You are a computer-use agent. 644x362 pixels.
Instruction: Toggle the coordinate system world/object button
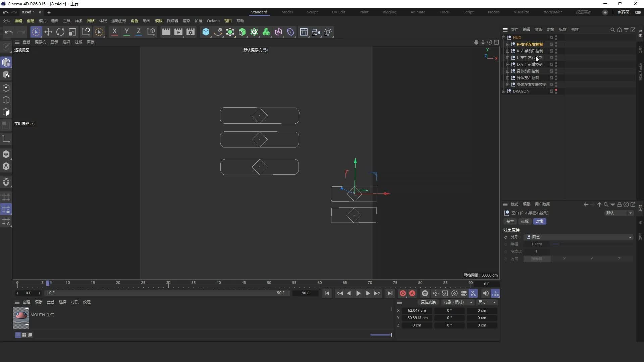pos(151,32)
